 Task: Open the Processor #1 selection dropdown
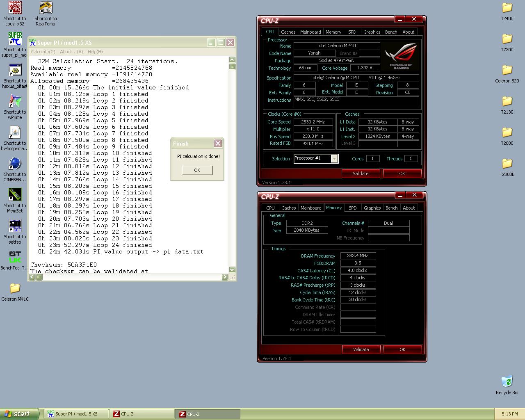point(334,159)
